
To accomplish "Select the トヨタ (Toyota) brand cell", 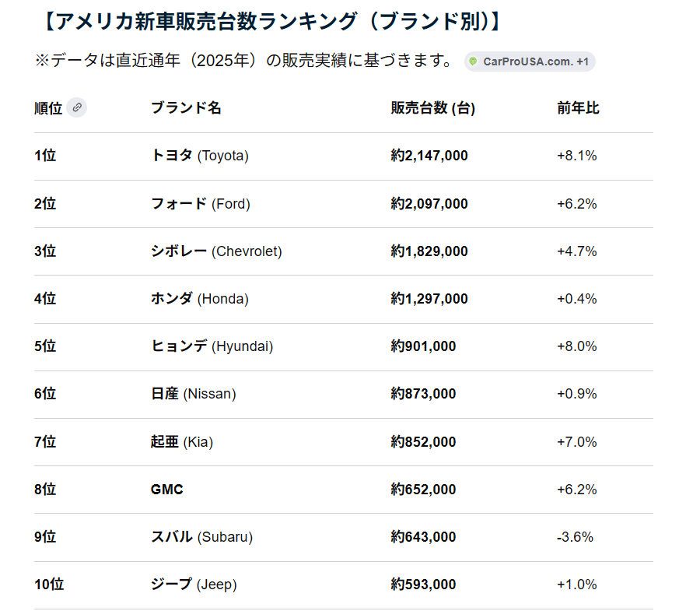I will pyautogui.click(x=200, y=156).
